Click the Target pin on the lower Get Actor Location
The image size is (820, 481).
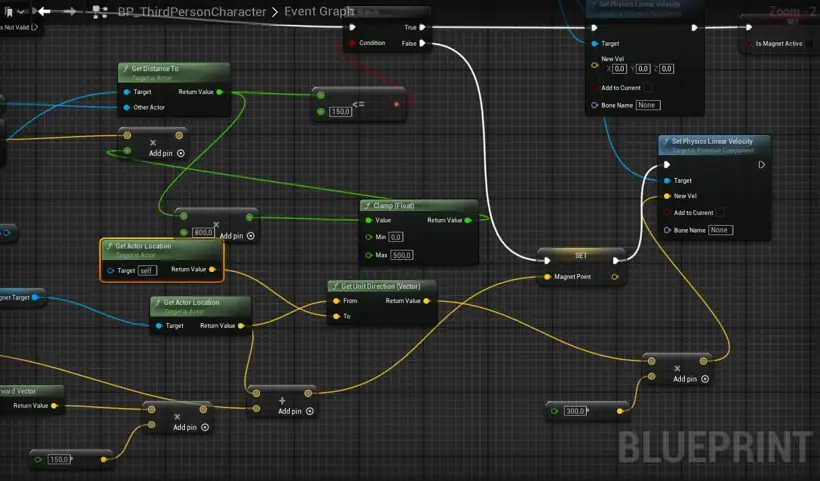(159, 326)
